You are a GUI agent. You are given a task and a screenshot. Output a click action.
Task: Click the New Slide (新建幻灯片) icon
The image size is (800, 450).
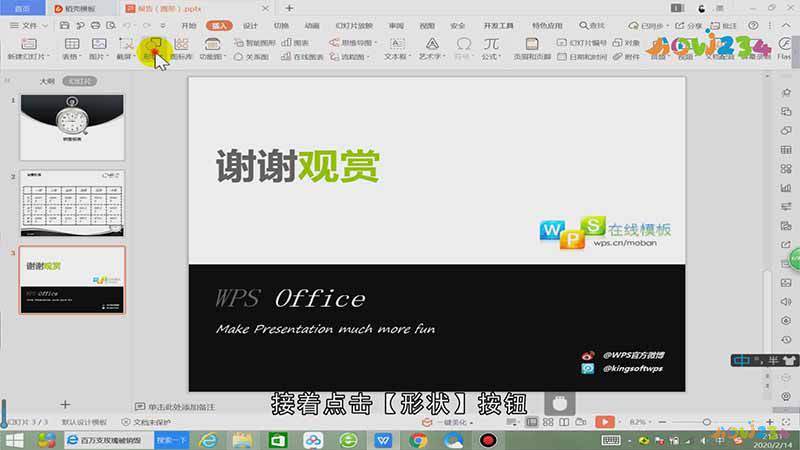pos(29,44)
